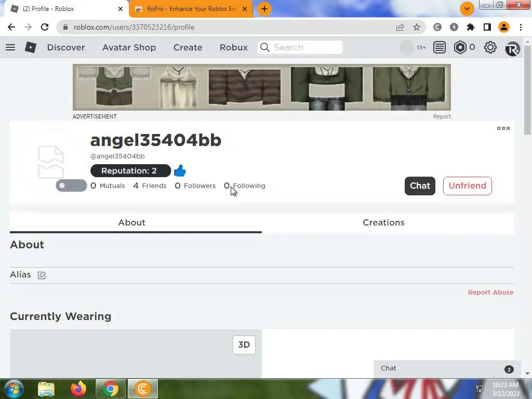Report the advertisement
Screen dimensions: 532x399
point(442,116)
